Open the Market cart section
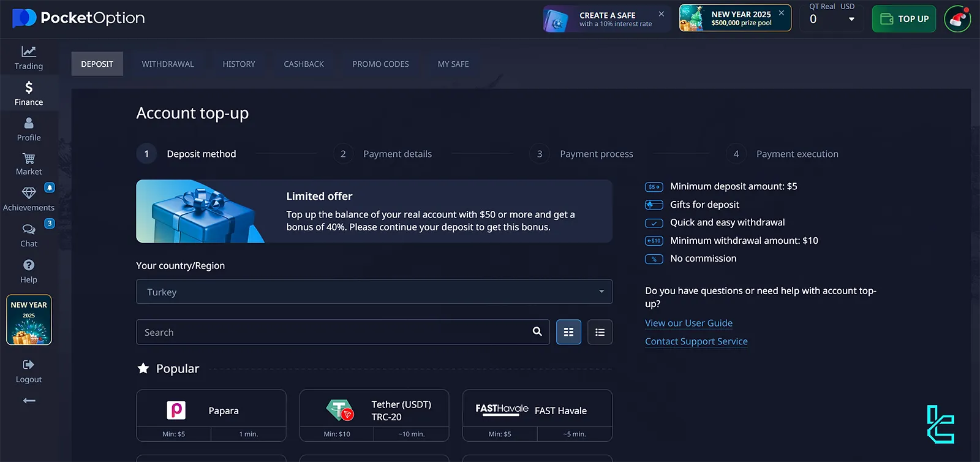The width and height of the screenshot is (980, 462). pyautogui.click(x=29, y=164)
